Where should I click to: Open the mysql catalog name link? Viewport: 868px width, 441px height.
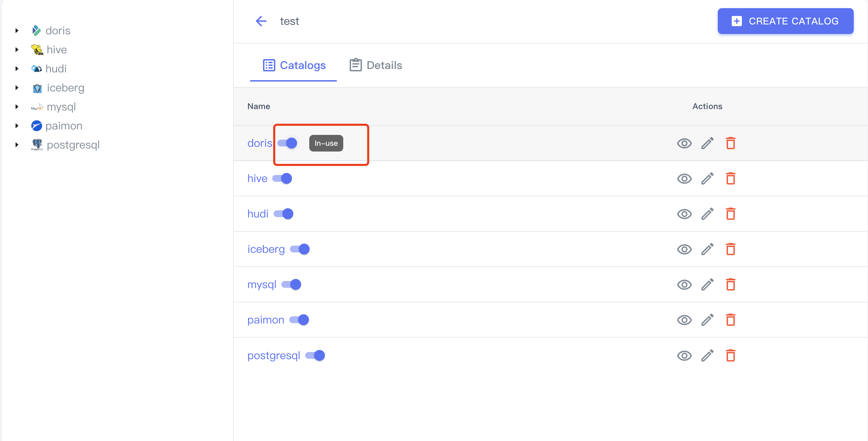[x=262, y=284]
